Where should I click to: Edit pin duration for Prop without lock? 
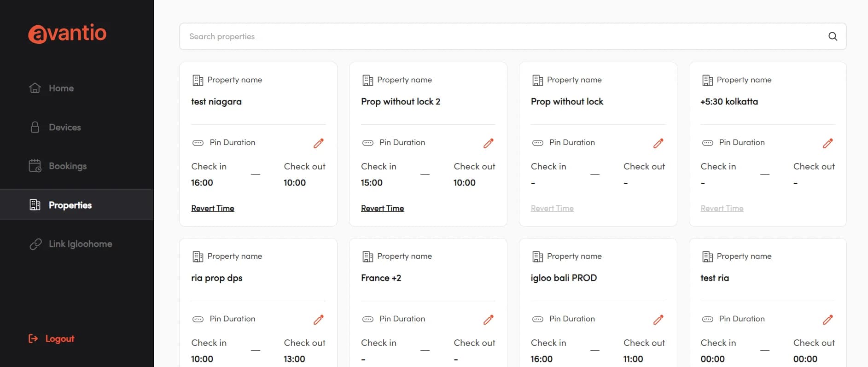(x=658, y=143)
